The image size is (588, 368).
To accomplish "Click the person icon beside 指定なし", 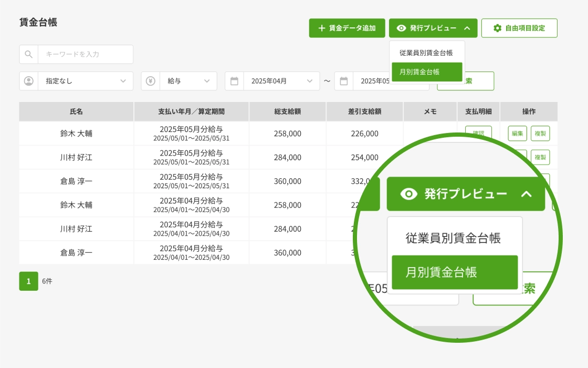I will 29,81.
